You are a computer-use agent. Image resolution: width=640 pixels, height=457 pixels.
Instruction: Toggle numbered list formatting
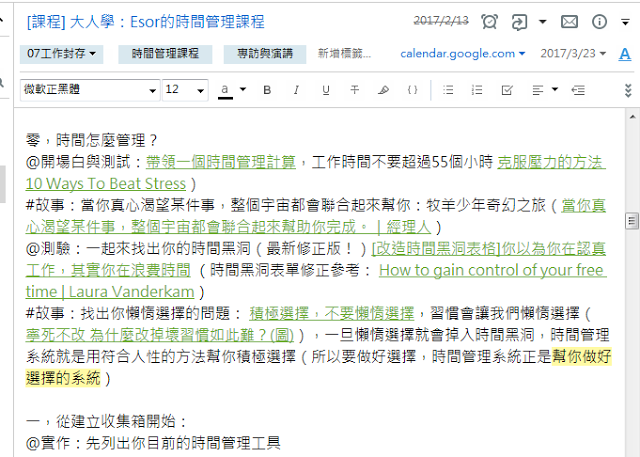[477, 90]
